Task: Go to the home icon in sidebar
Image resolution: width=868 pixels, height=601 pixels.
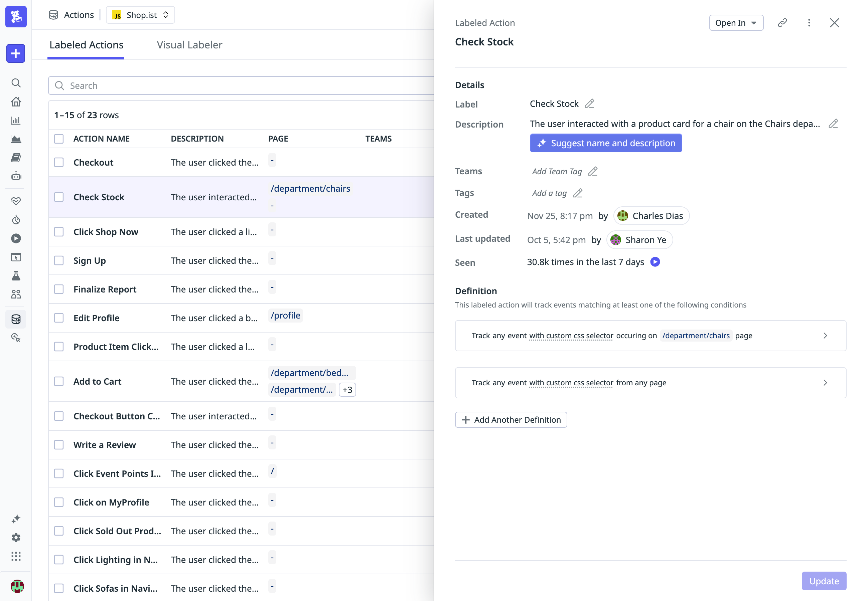Action: pos(16,102)
